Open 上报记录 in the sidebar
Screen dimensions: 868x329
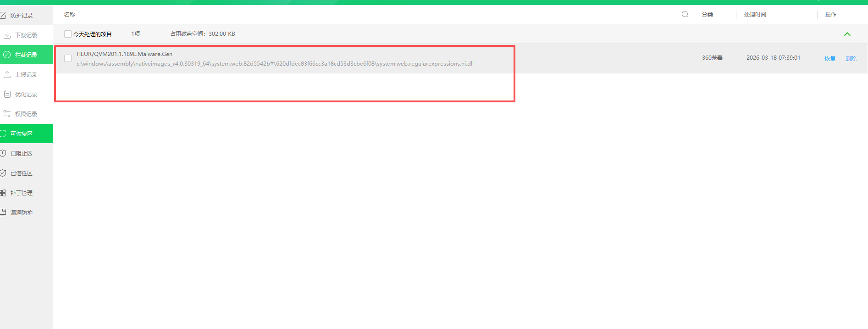26,74
